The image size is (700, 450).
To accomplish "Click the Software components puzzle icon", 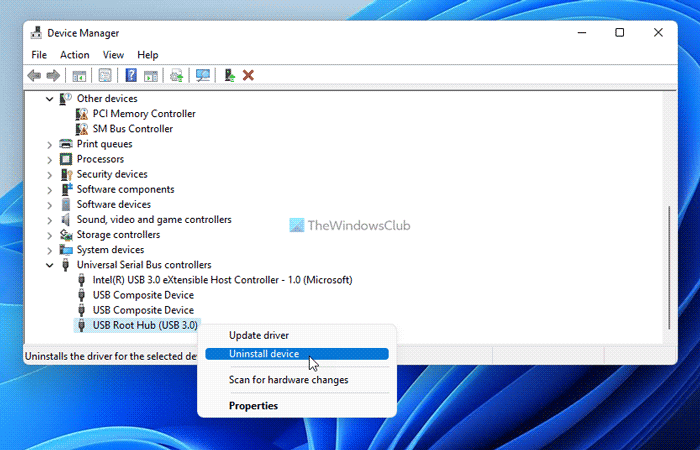I will (x=66, y=189).
